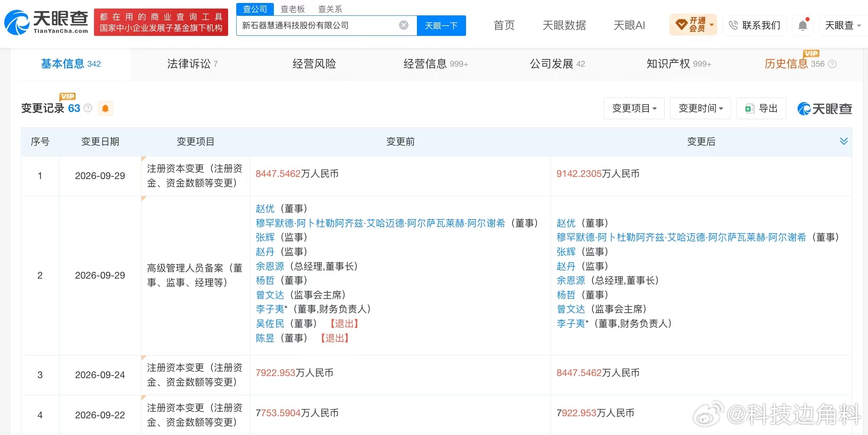Clear the search box with the X icon

click(403, 25)
